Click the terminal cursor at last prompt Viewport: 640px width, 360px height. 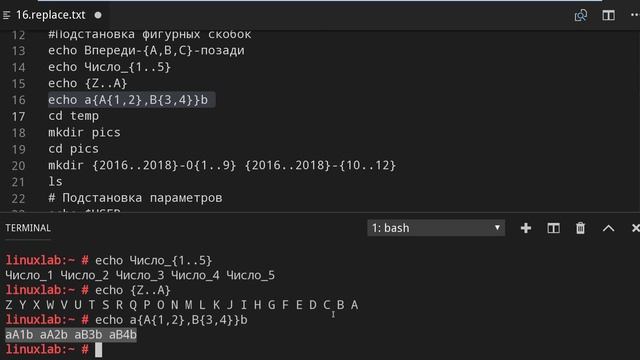click(x=98, y=350)
